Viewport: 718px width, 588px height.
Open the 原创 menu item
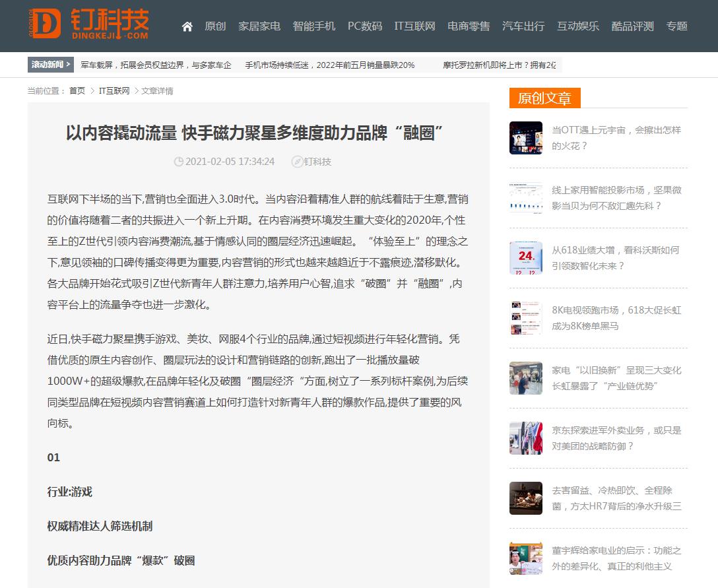[215, 26]
